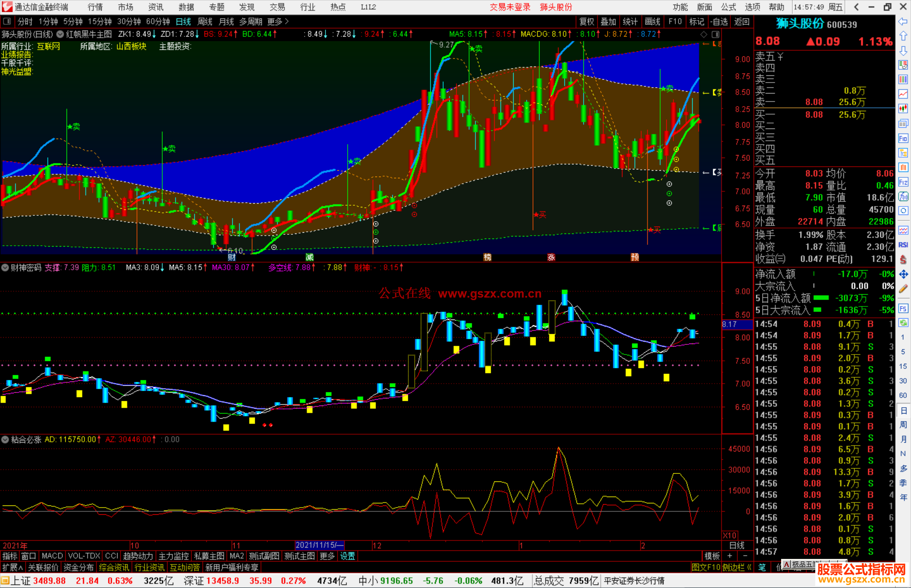Toggle the window icon left of 分时
The height and width of the screenshot is (588, 911).
click(x=7, y=21)
